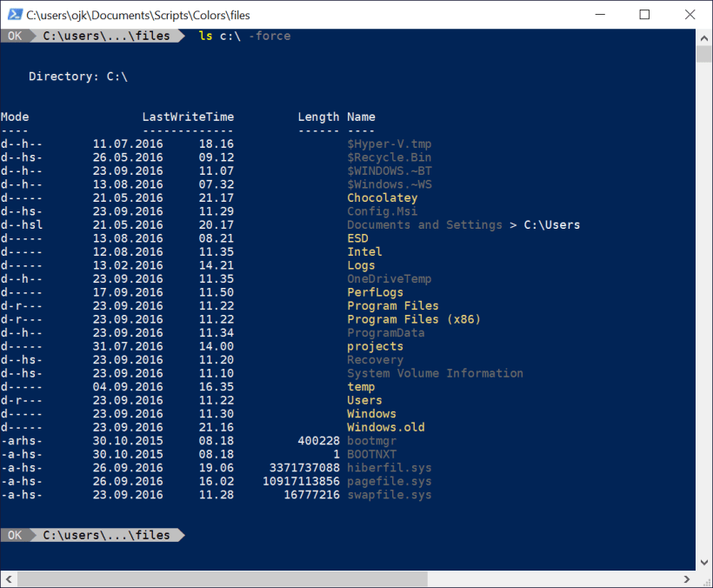Click the vertical scrollbar thumb
This screenshot has height=588, width=713.
[703, 54]
